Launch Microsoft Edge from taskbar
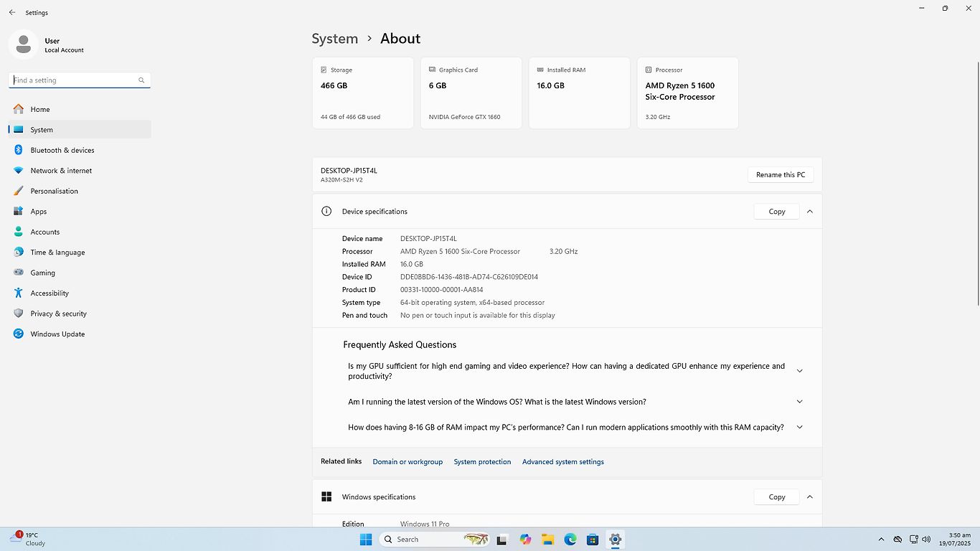Viewport: 980px width, 551px height. point(570,540)
